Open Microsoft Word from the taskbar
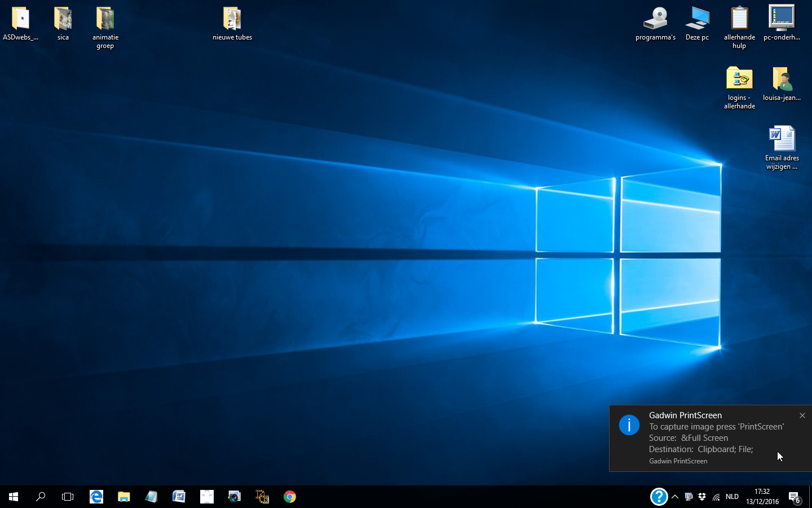Viewport: 812px width, 508px height. click(x=179, y=497)
